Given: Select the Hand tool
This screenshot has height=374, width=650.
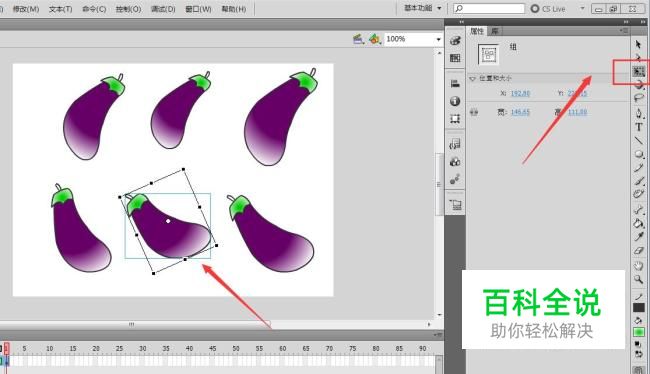Looking at the screenshot, I should pos(639,266).
